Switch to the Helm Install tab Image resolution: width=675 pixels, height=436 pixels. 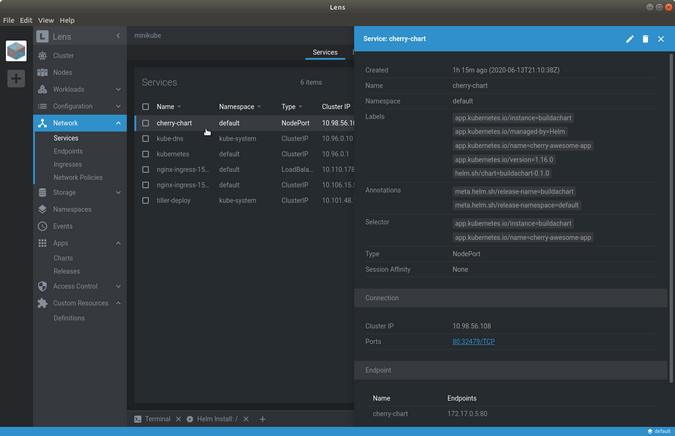coord(213,419)
